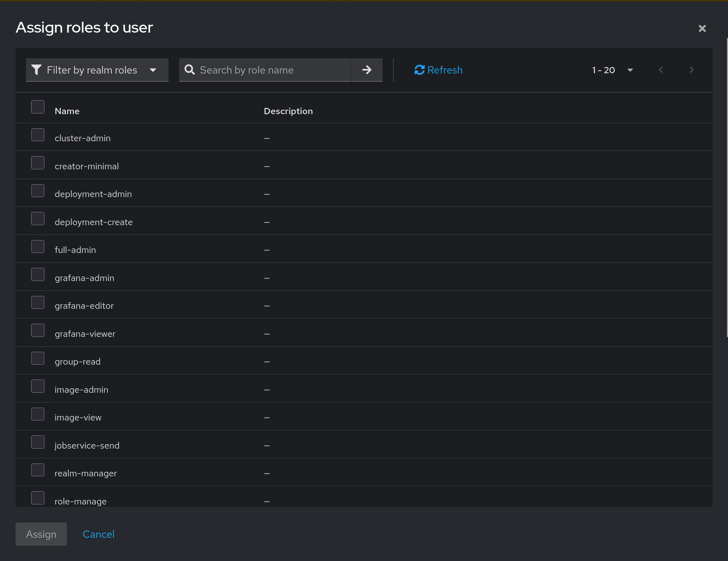The height and width of the screenshot is (561, 728).
Task: Toggle the select-all header checkbox
Action: tap(38, 107)
